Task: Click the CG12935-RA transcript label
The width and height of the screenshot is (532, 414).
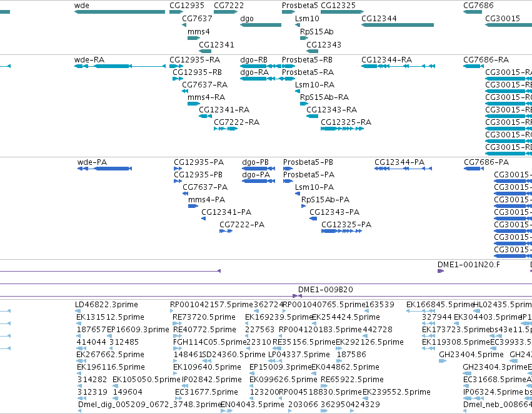Action: click(195, 60)
